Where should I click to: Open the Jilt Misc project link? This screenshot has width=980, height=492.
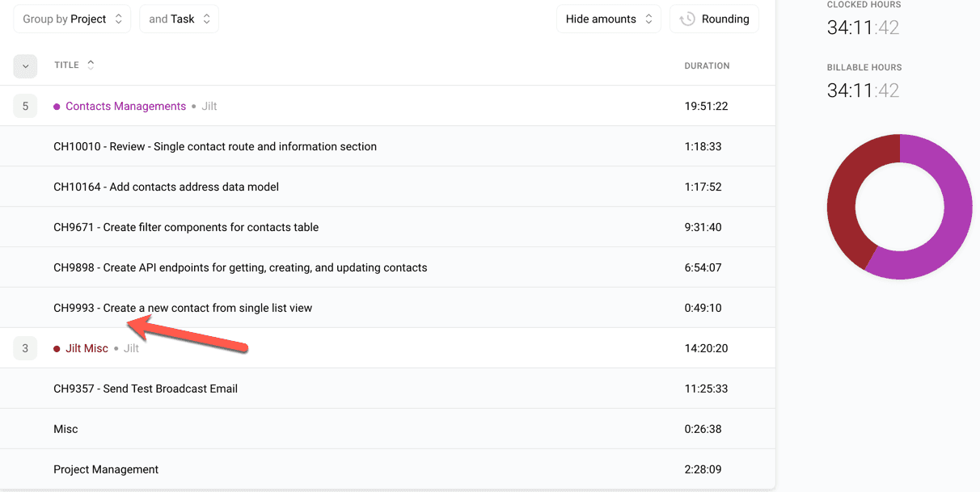tap(87, 348)
